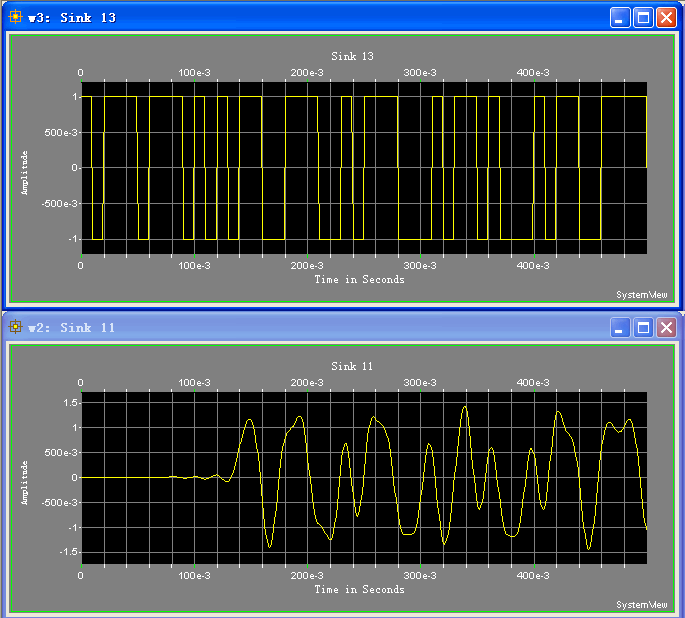
Task: Click 300e-3 bottom tick label in Sink 13
Action: [420, 266]
